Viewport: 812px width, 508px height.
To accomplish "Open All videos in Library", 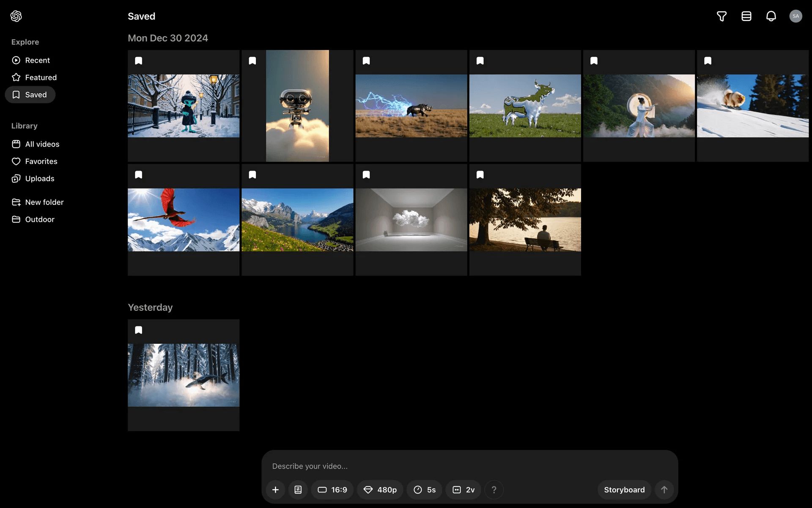I will (42, 144).
